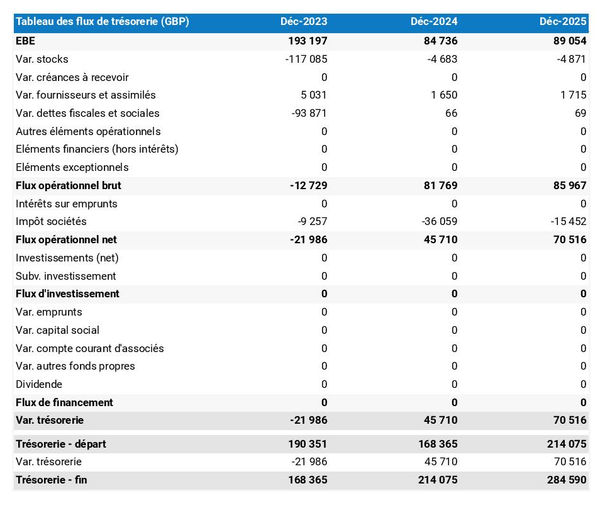Click the 'Flux d'investissement' row label
The width and height of the screenshot is (600, 511).
coord(67,294)
